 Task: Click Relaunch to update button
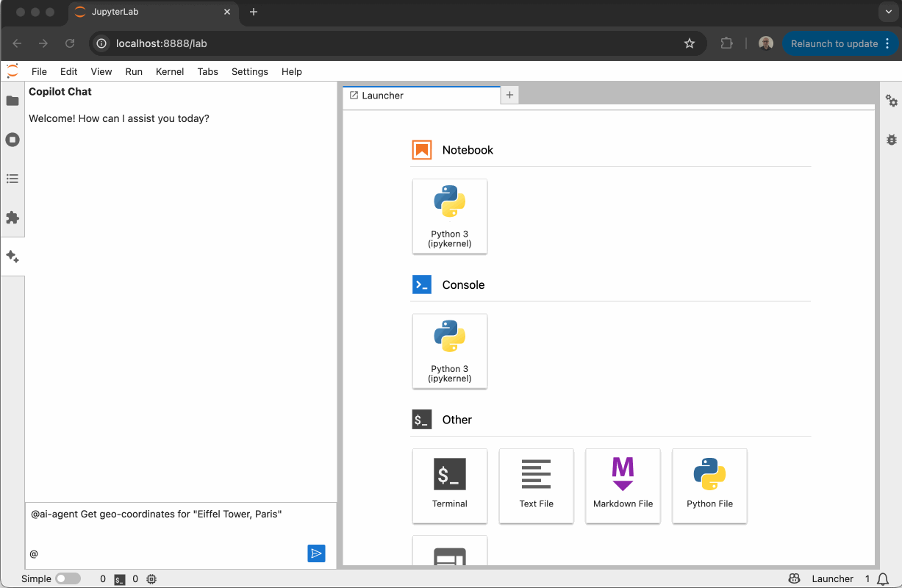(x=834, y=43)
